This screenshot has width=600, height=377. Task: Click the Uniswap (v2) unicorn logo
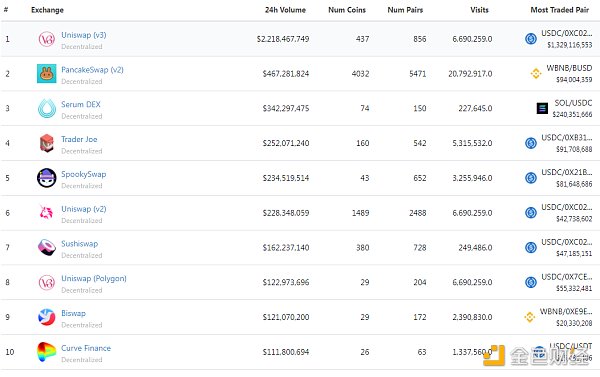pyautogui.click(x=47, y=212)
